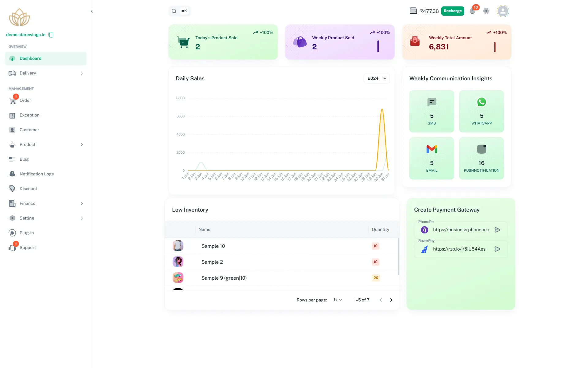The width and height of the screenshot is (588, 368).
Task: Open the Exception page
Action: click(x=46, y=115)
